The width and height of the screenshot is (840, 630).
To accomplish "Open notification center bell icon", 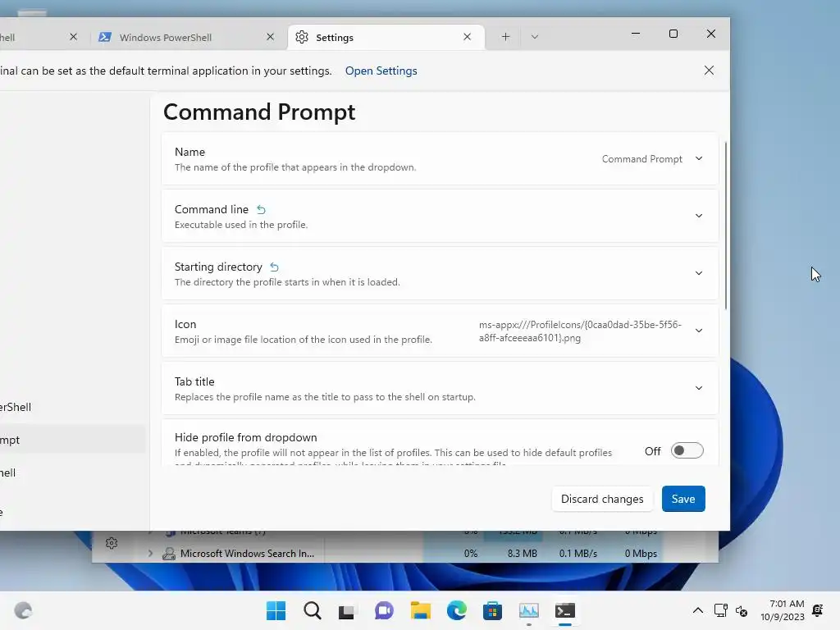I will click(818, 610).
